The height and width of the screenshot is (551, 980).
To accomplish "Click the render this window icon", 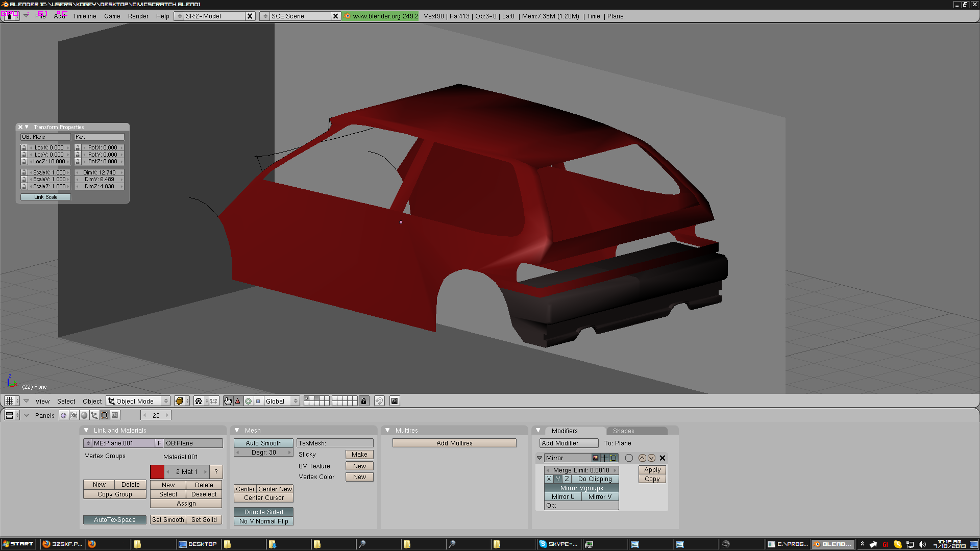I will (395, 401).
